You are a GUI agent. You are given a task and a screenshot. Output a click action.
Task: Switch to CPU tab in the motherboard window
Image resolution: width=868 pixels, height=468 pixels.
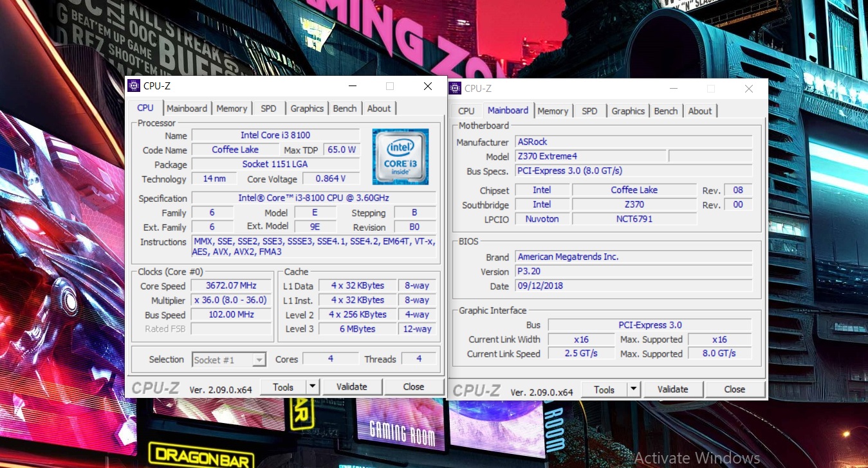pos(466,111)
